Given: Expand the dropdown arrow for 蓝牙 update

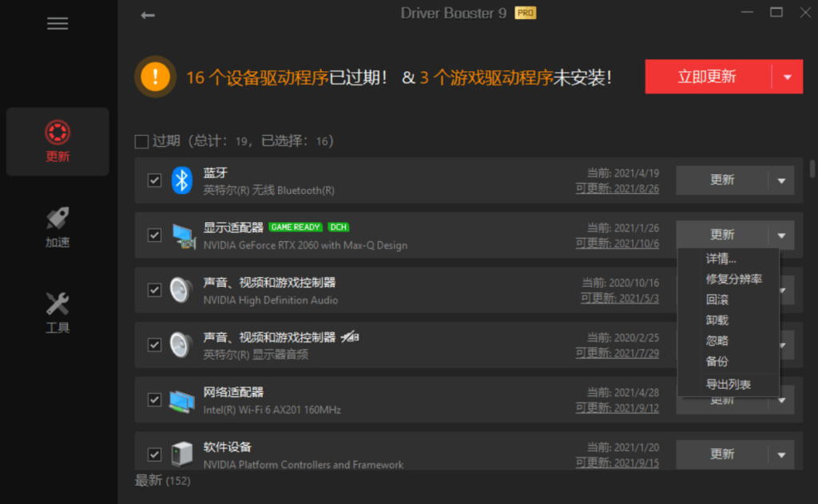Looking at the screenshot, I should point(781,181).
